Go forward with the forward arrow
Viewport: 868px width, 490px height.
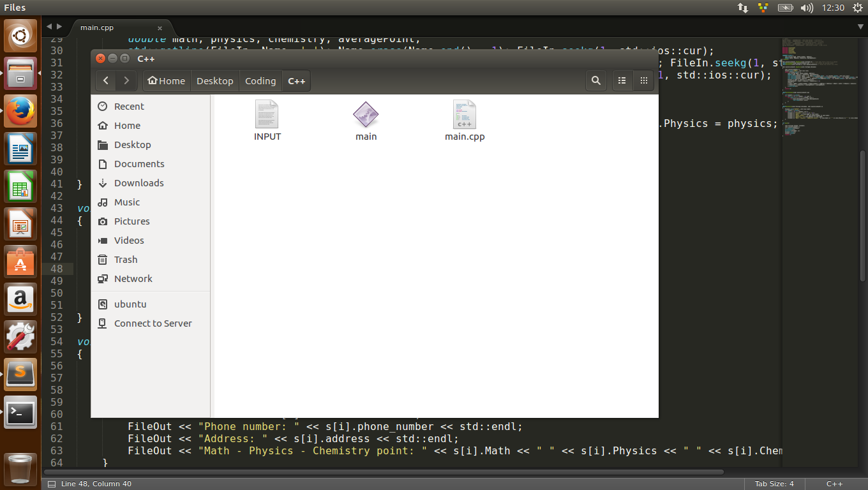pos(126,81)
